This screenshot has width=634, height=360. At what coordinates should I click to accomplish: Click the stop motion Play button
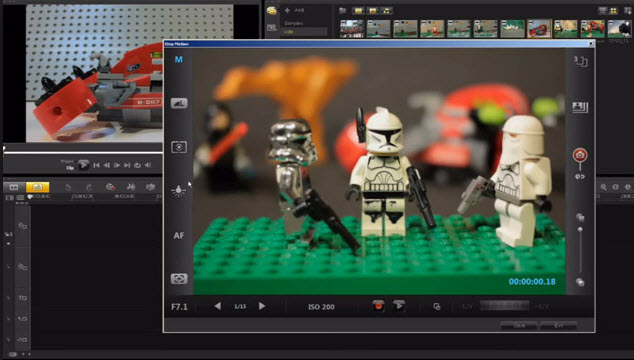(x=399, y=306)
